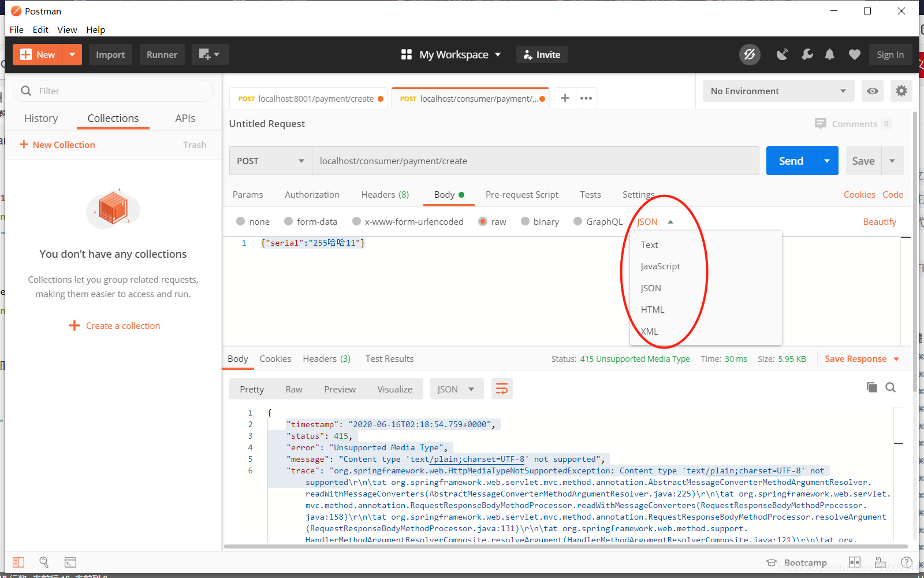924x578 pixels.
Task: Search within the response body
Action: pos(891,387)
